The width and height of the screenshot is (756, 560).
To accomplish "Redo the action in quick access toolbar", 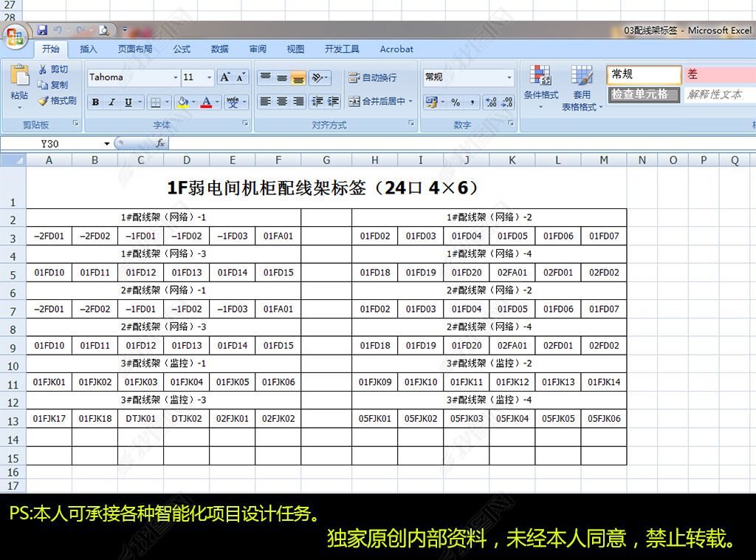I will pyautogui.click(x=80, y=30).
